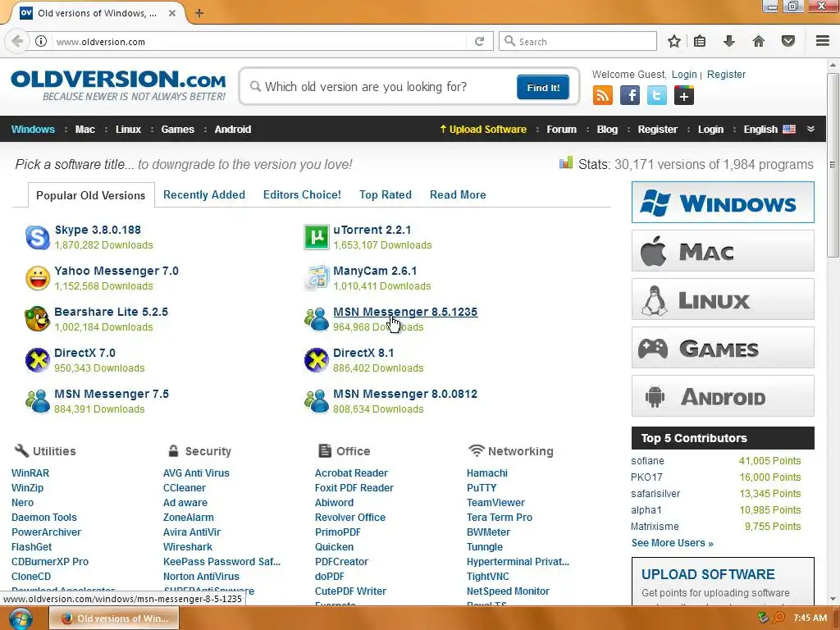Open the Games menu in the nav bar

pyautogui.click(x=178, y=129)
